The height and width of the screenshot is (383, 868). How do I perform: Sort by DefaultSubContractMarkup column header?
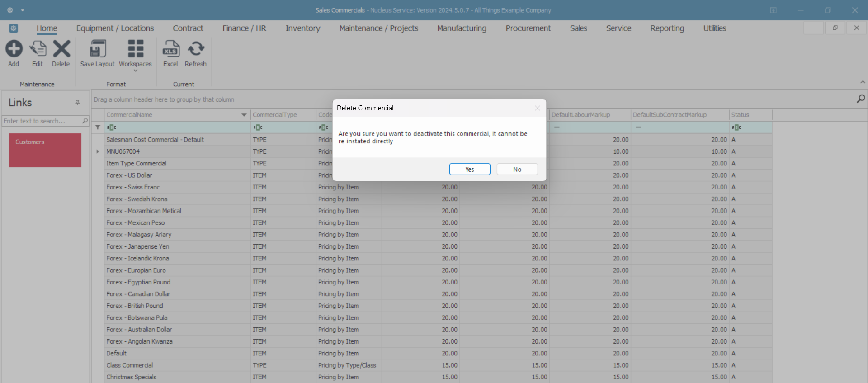pyautogui.click(x=680, y=115)
